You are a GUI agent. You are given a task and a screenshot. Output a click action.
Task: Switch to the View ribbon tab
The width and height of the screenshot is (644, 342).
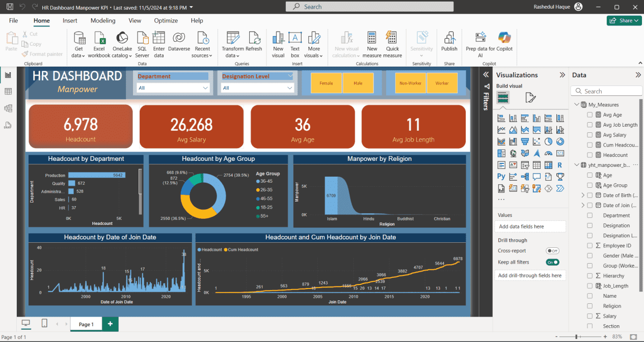pyautogui.click(x=135, y=21)
